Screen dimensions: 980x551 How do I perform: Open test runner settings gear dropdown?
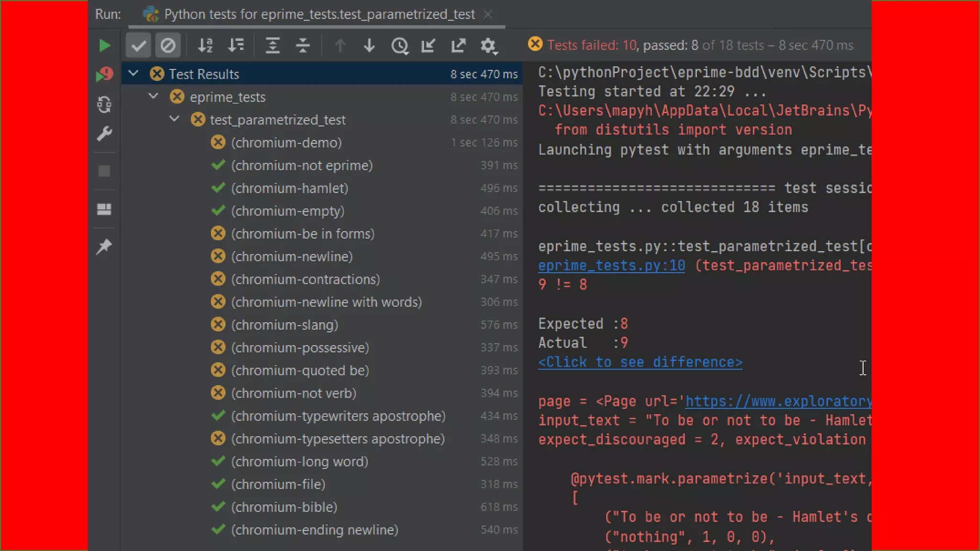point(489,46)
